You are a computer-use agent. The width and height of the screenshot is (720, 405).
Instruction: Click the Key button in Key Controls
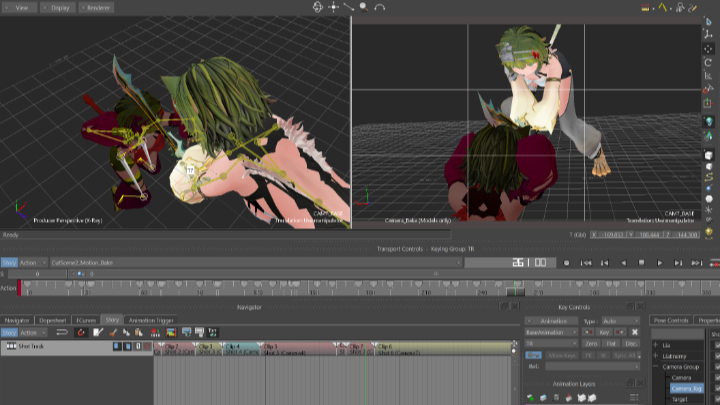click(x=604, y=332)
